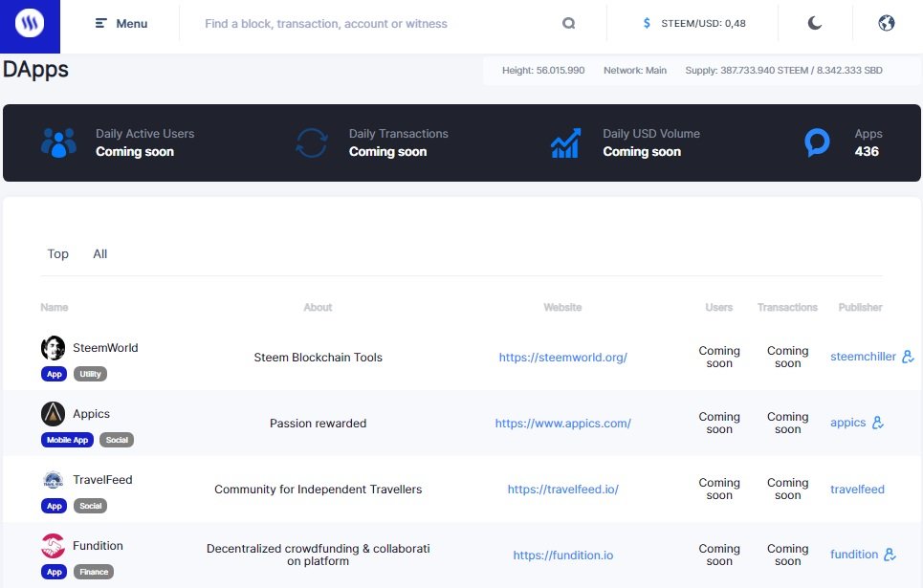923x588 pixels.
Task: Click the App tag under Fundition
Action: click(x=55, y=572)
